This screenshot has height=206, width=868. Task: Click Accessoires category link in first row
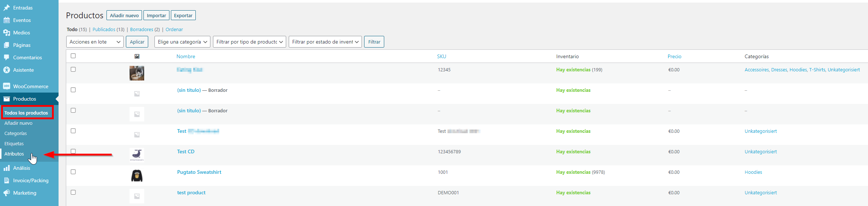757,70
